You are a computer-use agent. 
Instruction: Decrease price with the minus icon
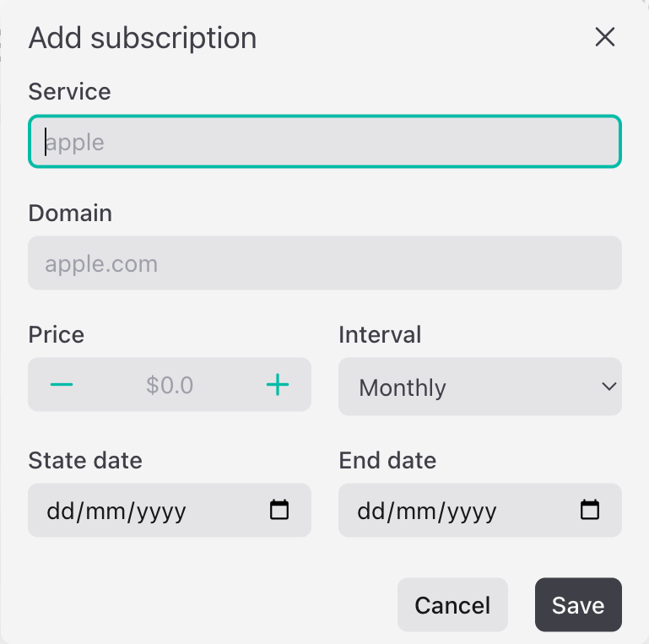pos(62,385)
